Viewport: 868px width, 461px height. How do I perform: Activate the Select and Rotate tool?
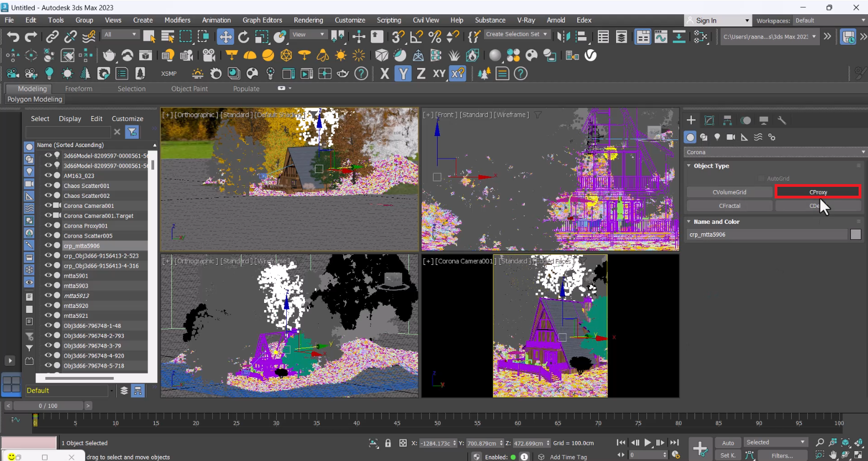pos(243,37)
